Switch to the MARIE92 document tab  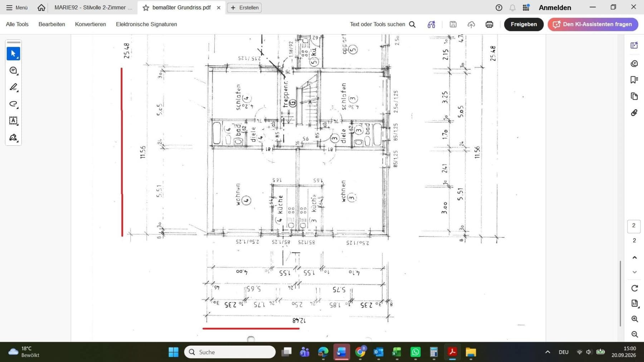[93, 8]
